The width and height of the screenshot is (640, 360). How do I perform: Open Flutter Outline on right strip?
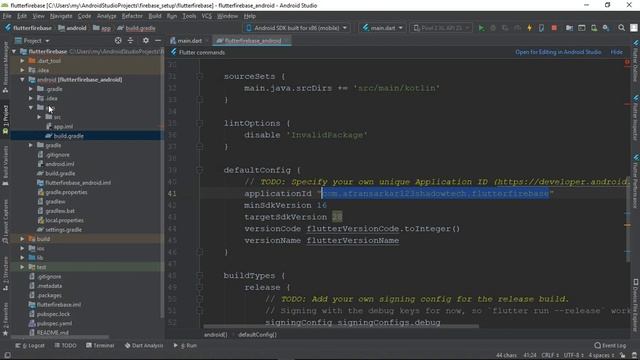pyautogui.click(x=636, y=60)
